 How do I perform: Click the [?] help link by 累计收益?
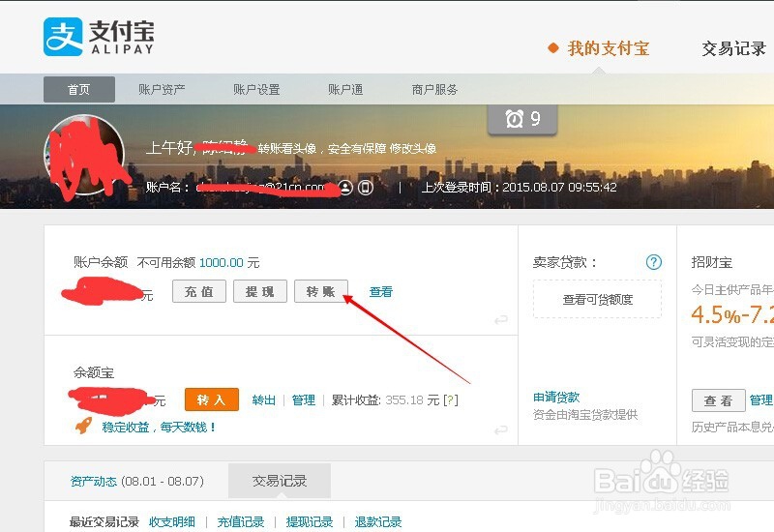[x=451, y=399]
